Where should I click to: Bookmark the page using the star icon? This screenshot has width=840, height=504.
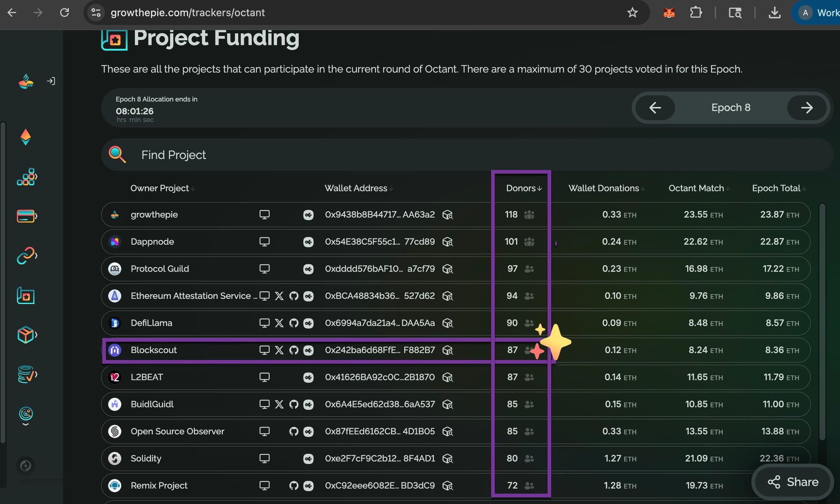click(632, 12)
